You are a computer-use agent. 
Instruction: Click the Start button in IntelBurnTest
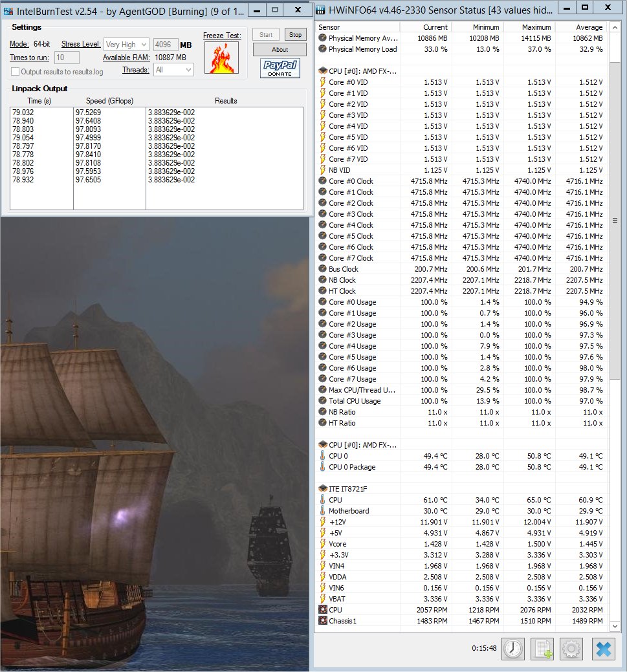pos(266,35)
